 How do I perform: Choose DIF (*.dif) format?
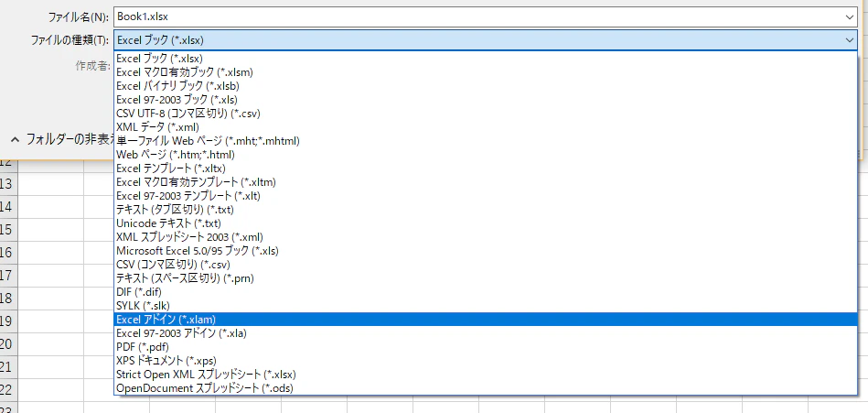click(486, 291)
